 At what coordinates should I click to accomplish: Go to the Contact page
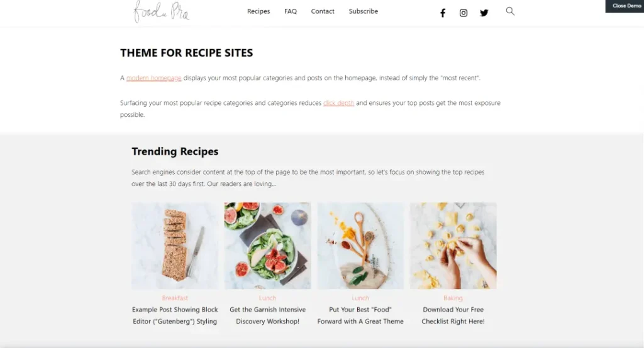pyautogui.click(x=323, y=11)
